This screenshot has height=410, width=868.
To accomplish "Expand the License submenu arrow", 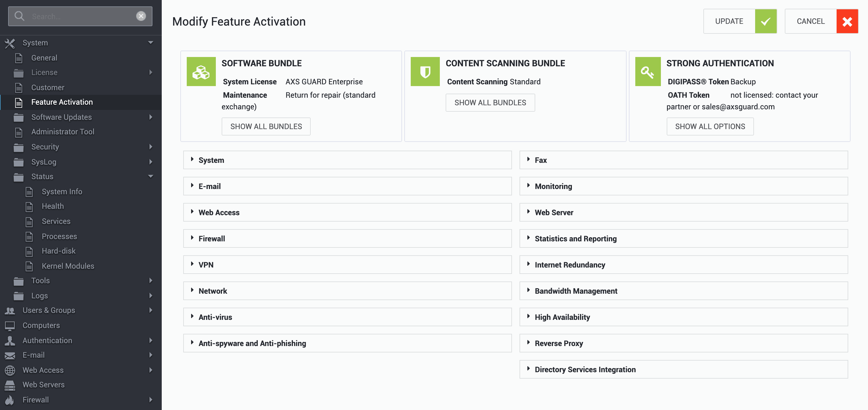I will pyautogui.click(x=151, y=72).
